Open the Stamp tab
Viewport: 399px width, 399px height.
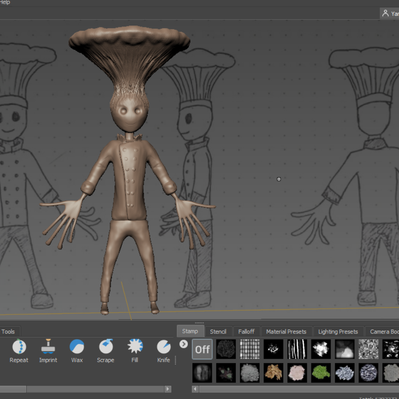pos(190,331)
